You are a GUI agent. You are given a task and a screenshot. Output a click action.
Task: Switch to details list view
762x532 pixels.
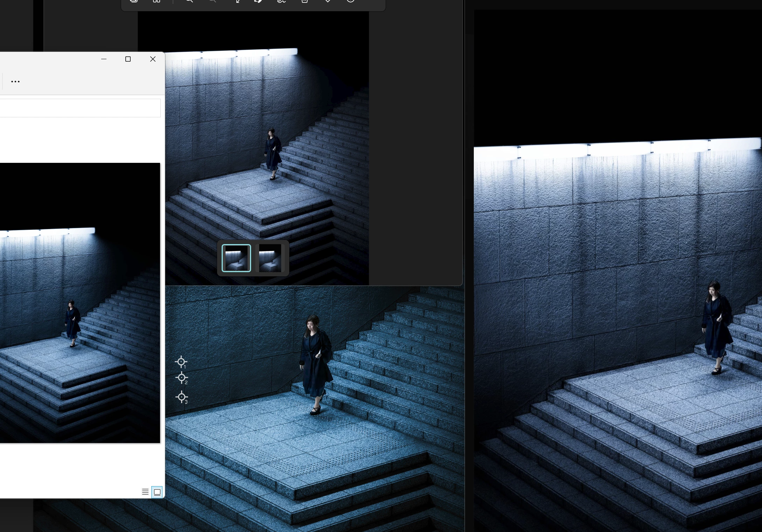145,492
